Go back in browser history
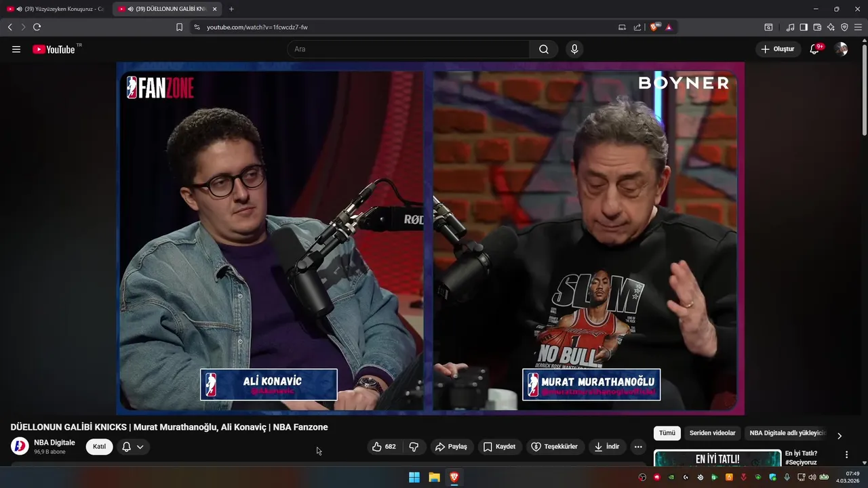The image size is (868, 488). 9,27
